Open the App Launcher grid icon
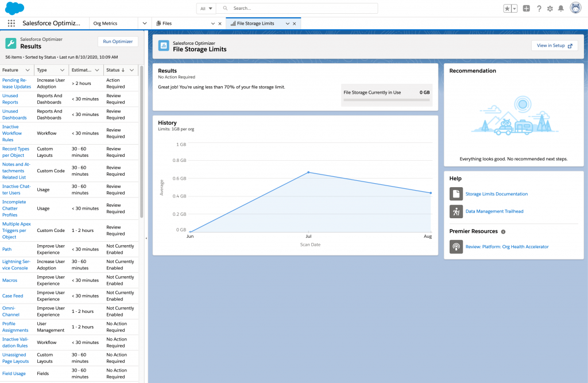 pyautogui.click(x=11, y=24)
